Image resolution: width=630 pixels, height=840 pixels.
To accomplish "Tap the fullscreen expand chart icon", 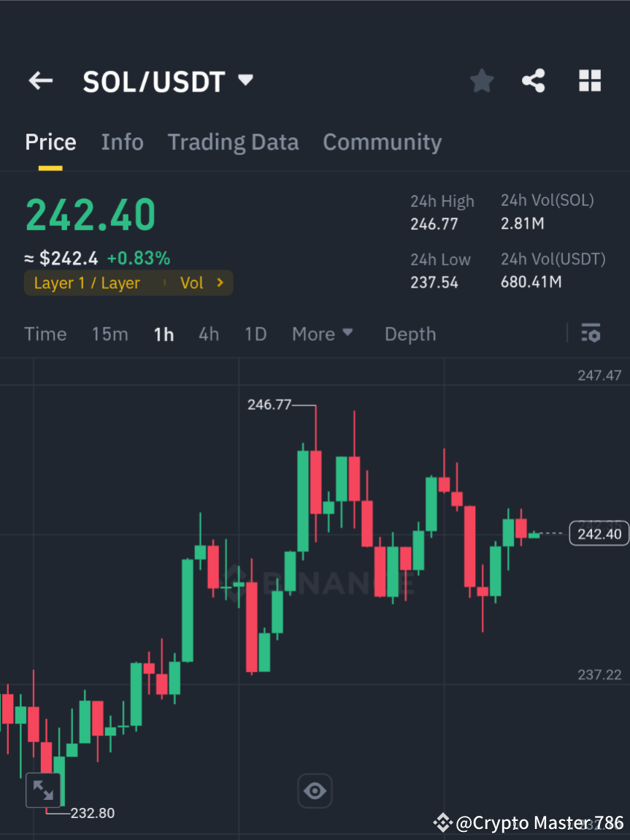I will [43, 790].
